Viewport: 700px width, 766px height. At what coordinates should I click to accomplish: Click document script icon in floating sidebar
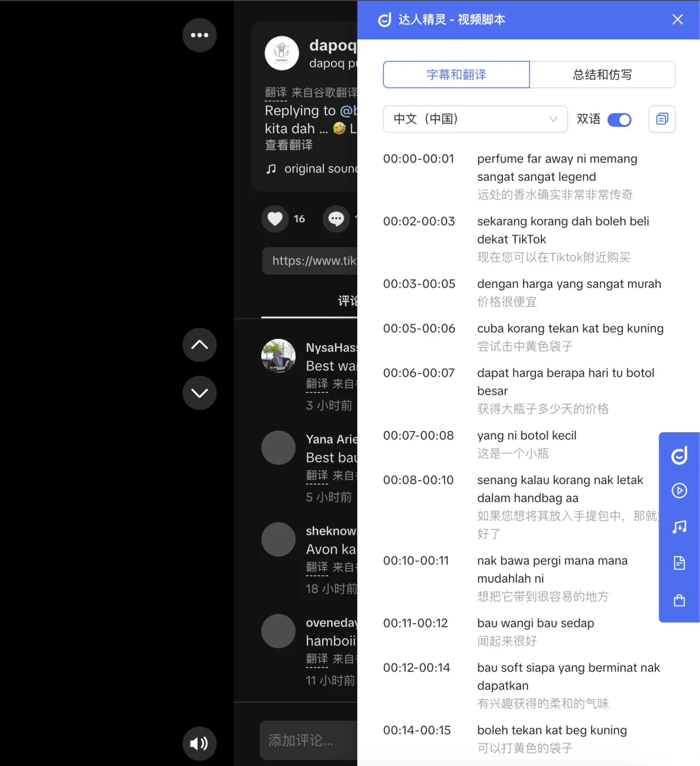[679, 563]
